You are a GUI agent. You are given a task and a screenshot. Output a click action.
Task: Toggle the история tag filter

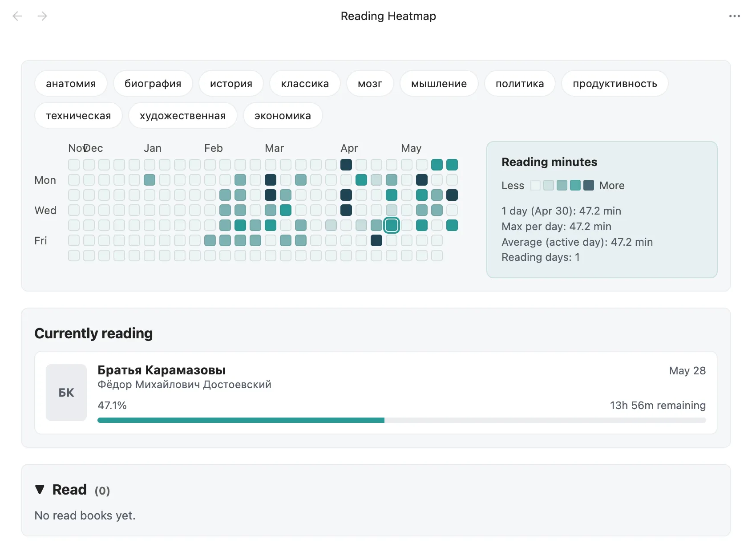pos(231,84)
